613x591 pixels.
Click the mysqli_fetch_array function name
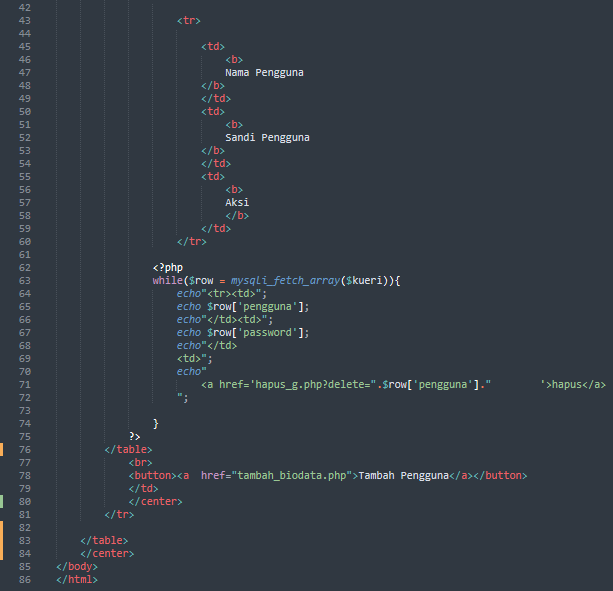pos(285,281)
